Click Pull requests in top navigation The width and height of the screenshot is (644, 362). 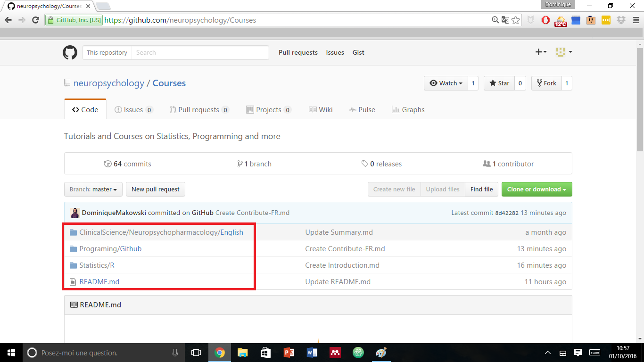click(298, 52)
